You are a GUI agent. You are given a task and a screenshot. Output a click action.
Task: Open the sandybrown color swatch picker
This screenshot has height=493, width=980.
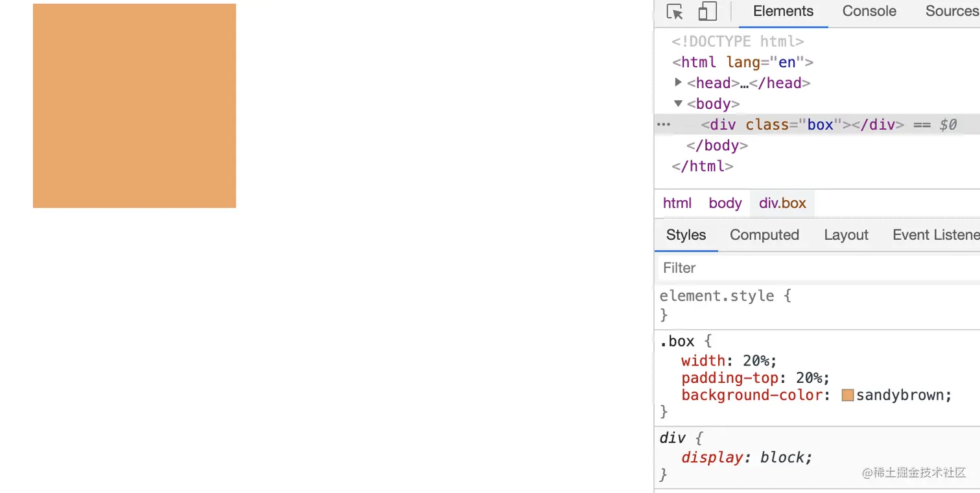pyautogui.click(x=848, y=395)
